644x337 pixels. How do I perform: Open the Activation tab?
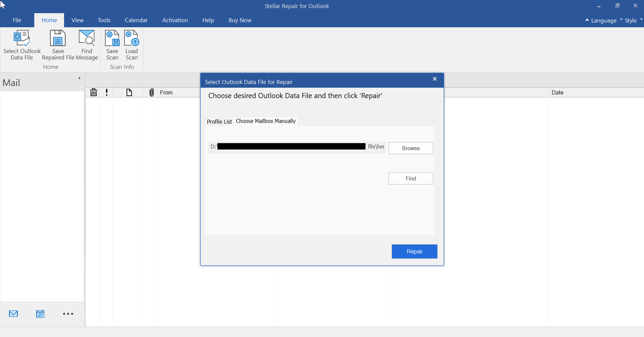click(x=175, y=20)
